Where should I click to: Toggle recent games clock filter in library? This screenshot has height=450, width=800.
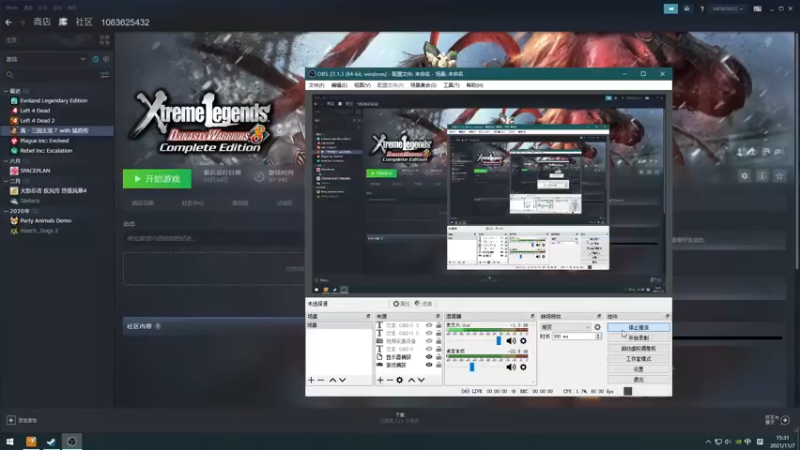click(95, 59)
